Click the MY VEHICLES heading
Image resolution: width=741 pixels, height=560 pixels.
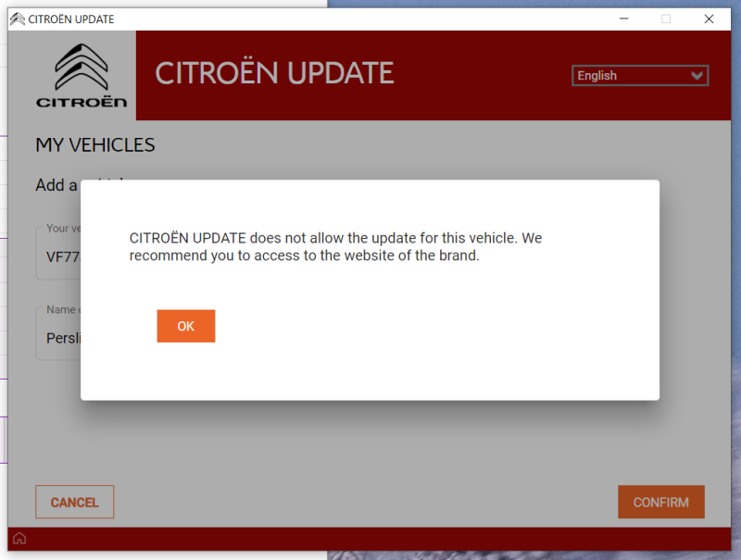coord(95,145)
